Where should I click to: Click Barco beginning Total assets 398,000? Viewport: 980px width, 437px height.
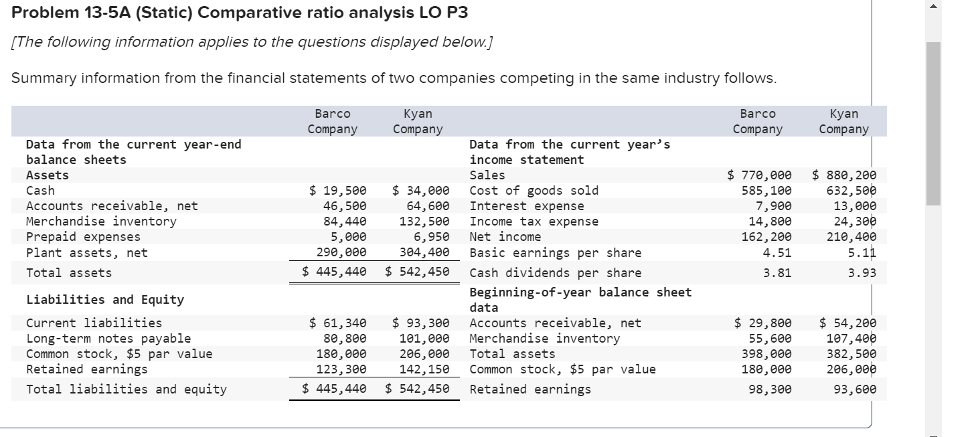(x=766, y=354)
